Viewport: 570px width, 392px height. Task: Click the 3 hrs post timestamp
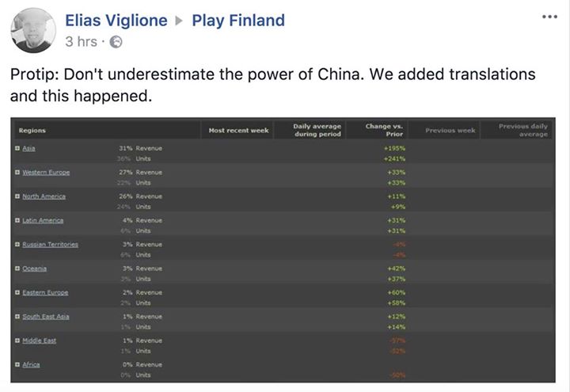click(81, 42)
